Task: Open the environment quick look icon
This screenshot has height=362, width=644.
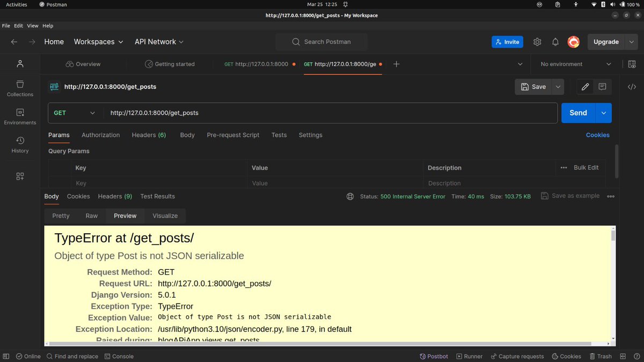Action: pyautogui.click(x=632, y=64)
